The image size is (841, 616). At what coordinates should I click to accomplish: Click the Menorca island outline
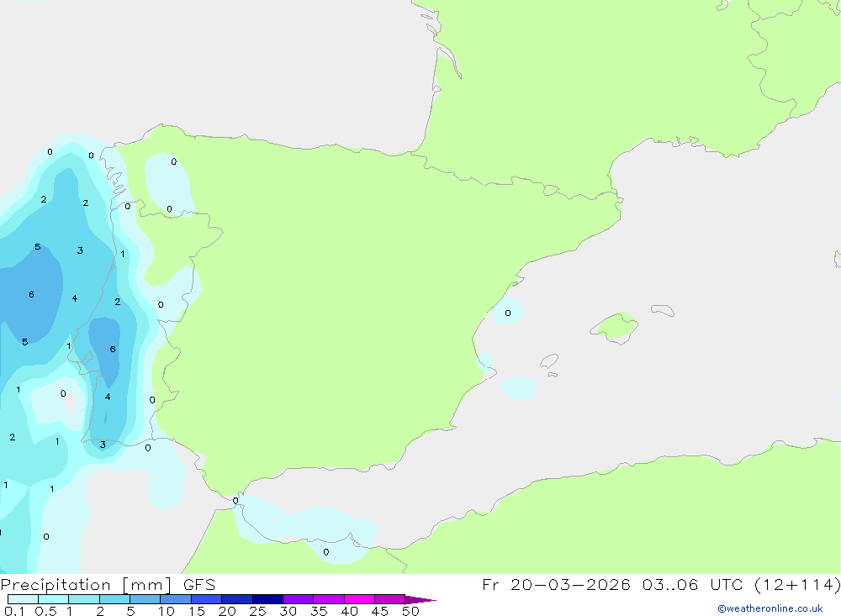click(x=663, y=310)
